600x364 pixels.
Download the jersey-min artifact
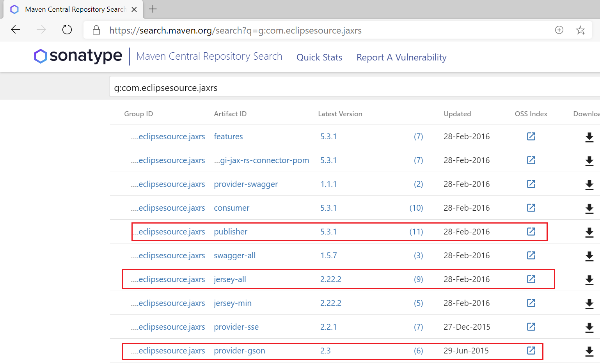click(589, 304)
